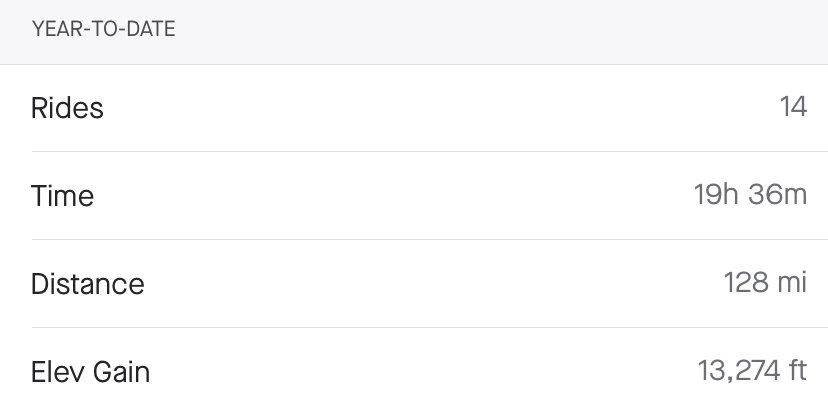This screenshot has height=414, width=828.
Task: Click divider between Distance and Elev Gain
Action: pos(430,327)
